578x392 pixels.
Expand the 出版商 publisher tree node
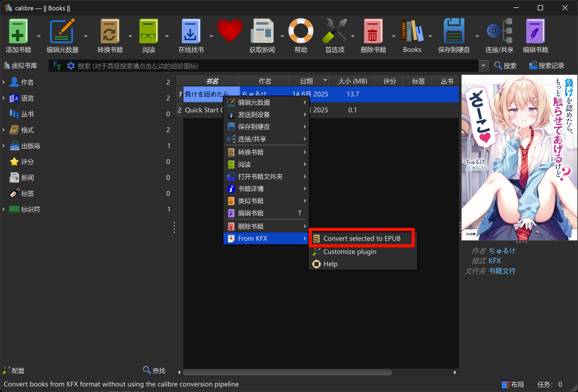(4, 146)
